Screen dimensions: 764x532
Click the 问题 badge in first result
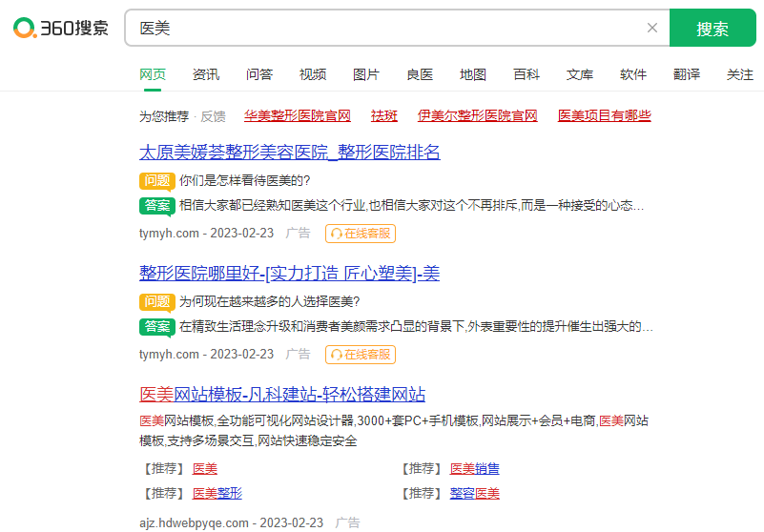coord(156,181)
